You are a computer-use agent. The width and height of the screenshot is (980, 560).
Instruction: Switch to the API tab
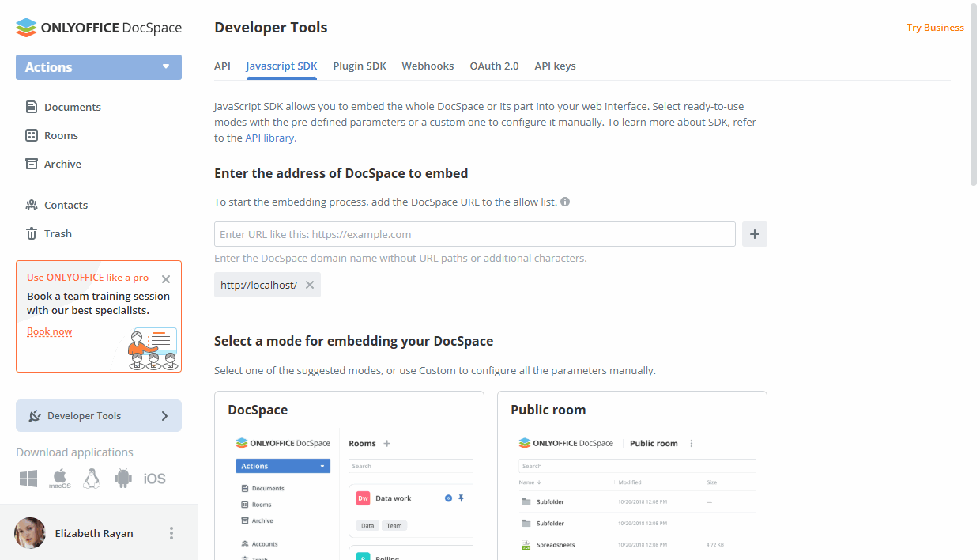click(x=222, y=66)
